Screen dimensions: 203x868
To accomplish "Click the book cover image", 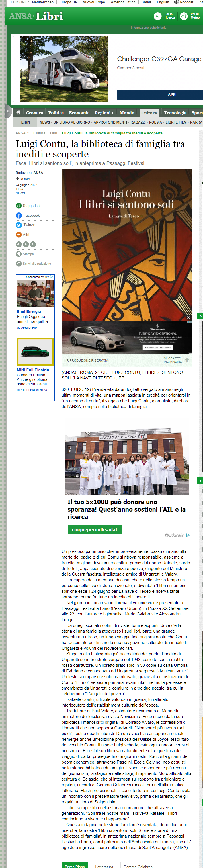I will [x=126, y=245].
